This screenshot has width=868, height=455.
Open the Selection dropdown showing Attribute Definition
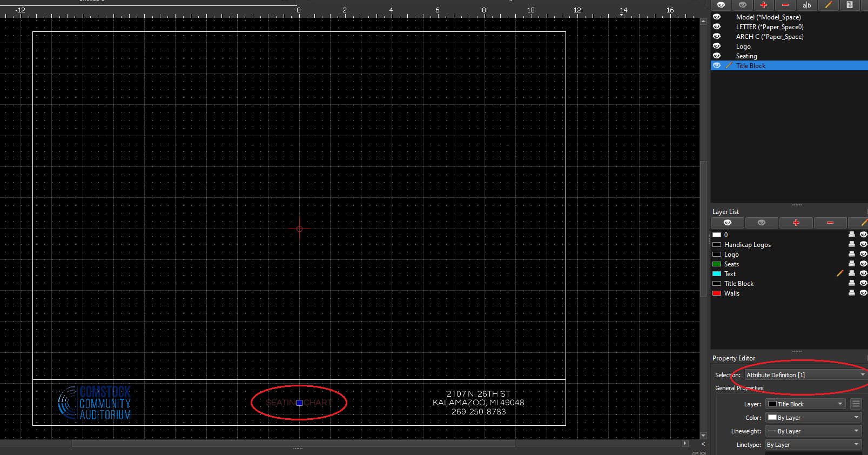[x=806, y=374]
